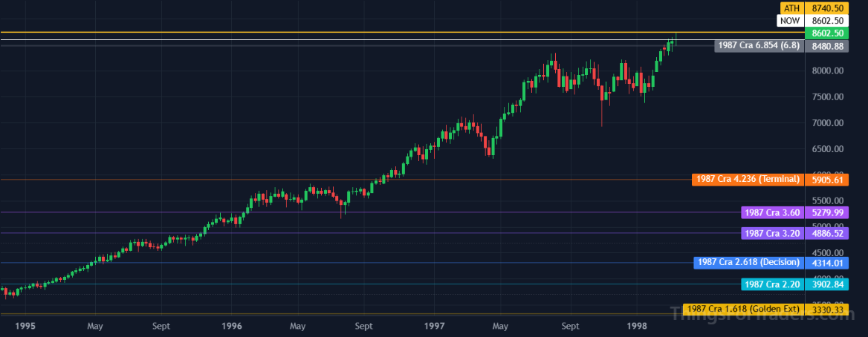868x337 pixels.
Task: Click the 7000.00 price axis value
Action: point(827,122)
